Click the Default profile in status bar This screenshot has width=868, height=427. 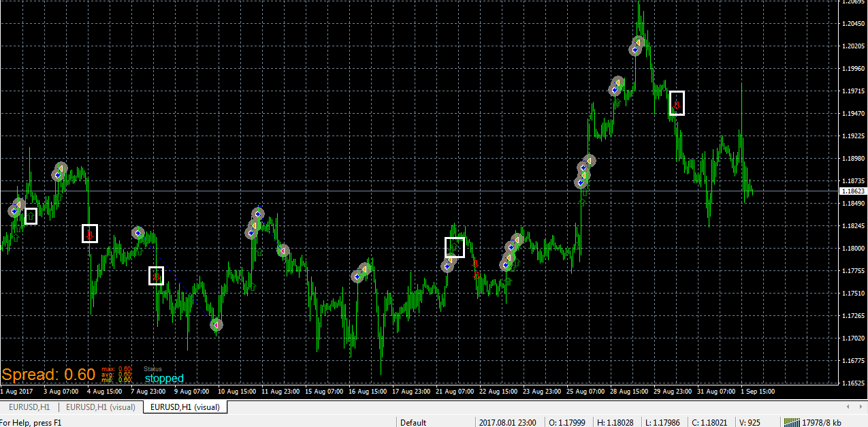[413, 422]
